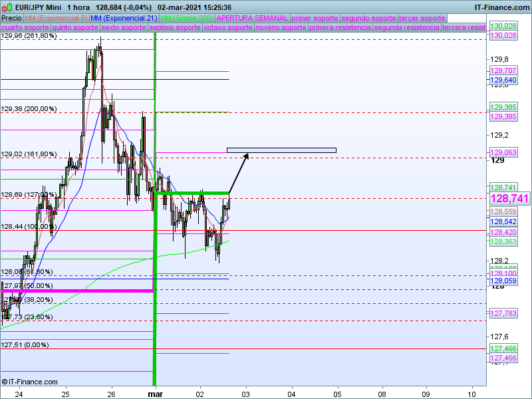Choose the segundo soporte label

point(368,19)
